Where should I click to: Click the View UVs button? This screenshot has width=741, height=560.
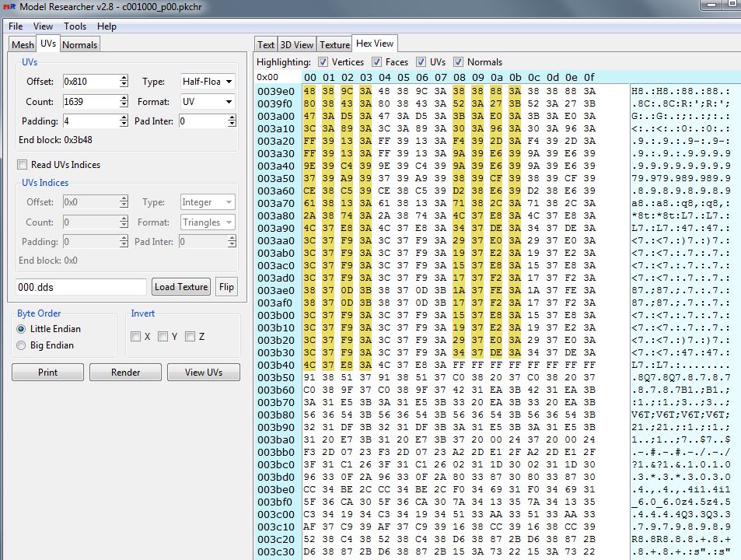pos(204,373)
